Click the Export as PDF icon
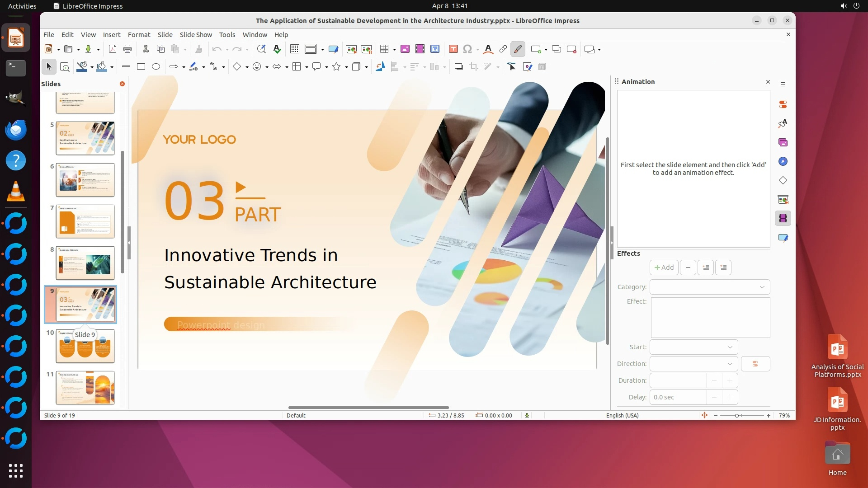This screenshot has width=868, height=488. (113, 49)
